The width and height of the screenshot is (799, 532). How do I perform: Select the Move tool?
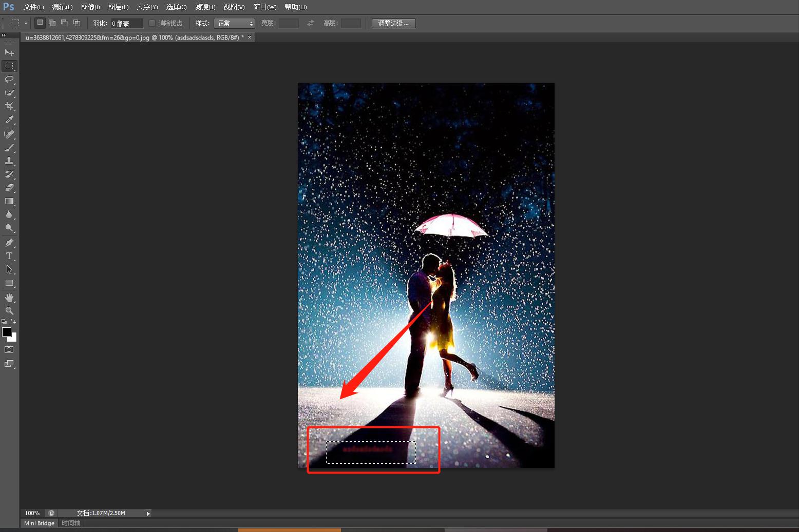(9, 52)
